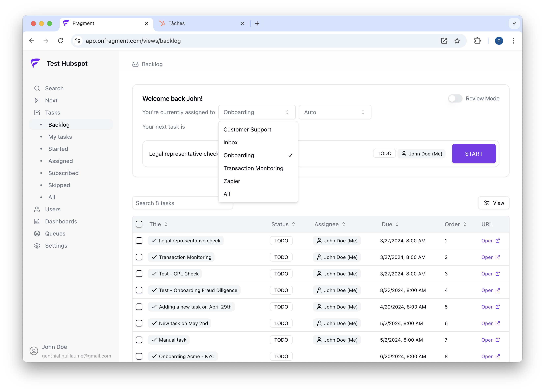Open the Started tasks view
This screenshot has height=392, width=545.
[58, 149]
